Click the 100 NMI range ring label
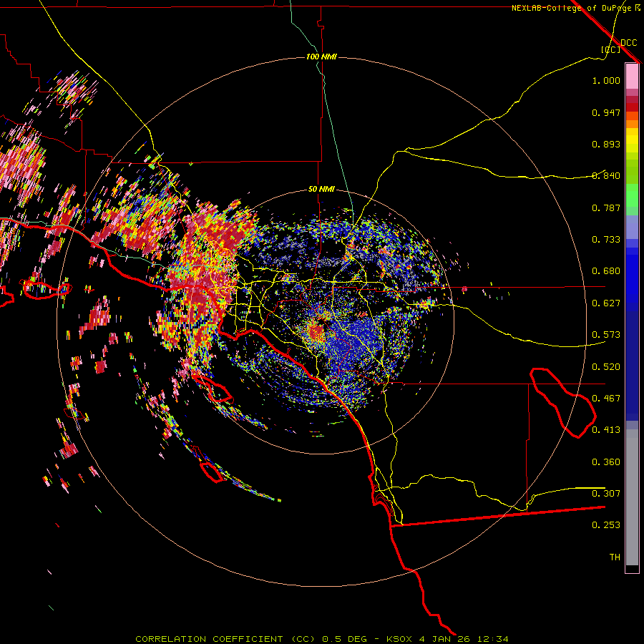This screenshot has width=644, height=644. [321, 57]
